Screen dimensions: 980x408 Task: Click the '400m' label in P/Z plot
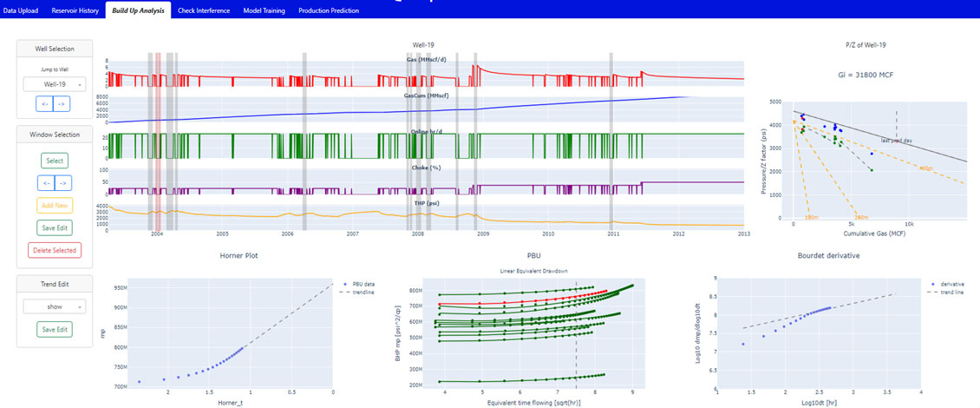(927, 168)
